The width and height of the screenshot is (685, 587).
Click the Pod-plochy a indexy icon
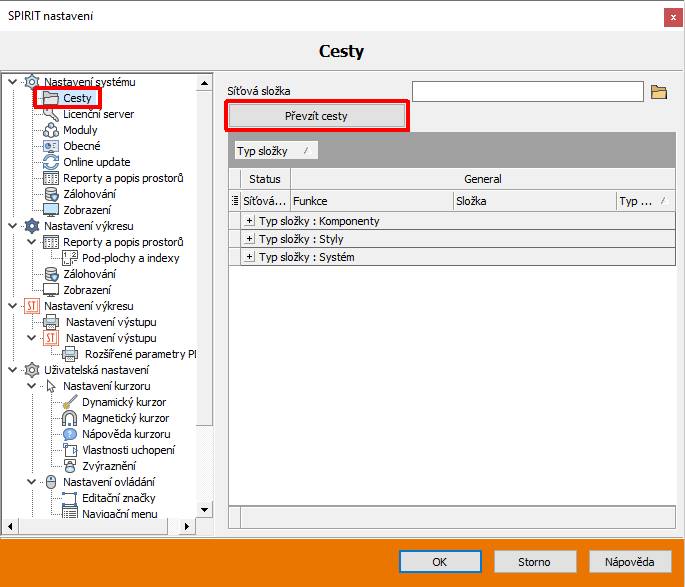click(x=70, y=258)
